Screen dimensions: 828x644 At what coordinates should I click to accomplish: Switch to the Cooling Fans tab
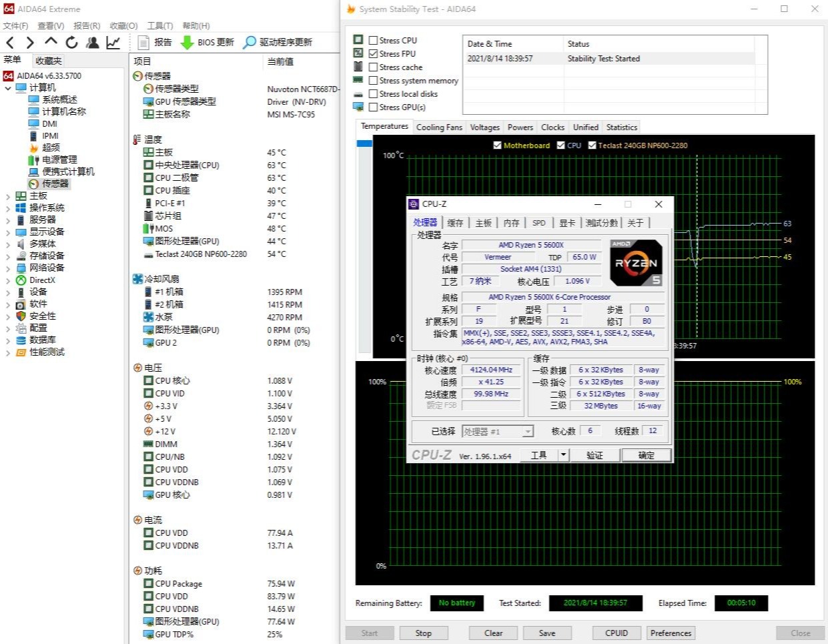(x=438, y=127)
